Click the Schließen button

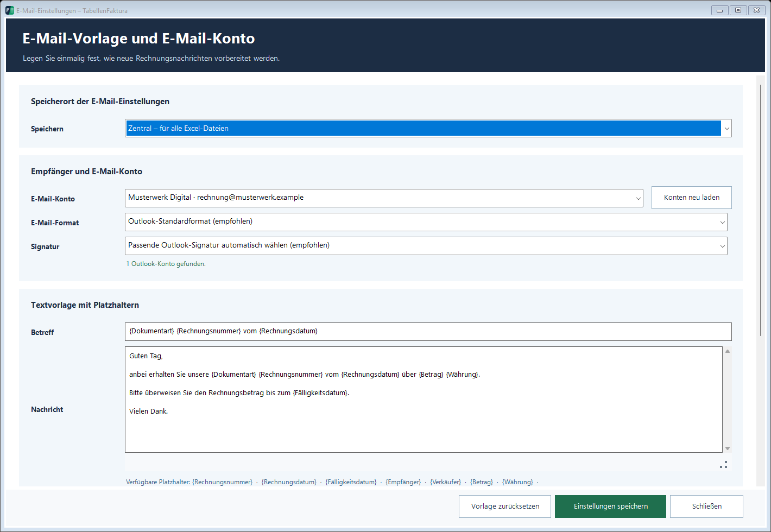click(x=706, y=506)
